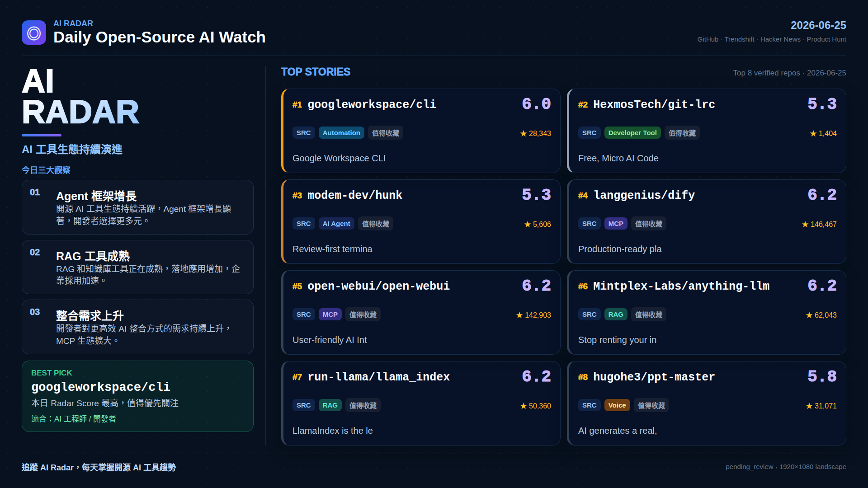Click the "今日三大觀察" section label
The image size is (868, 488).
[46, 170]
